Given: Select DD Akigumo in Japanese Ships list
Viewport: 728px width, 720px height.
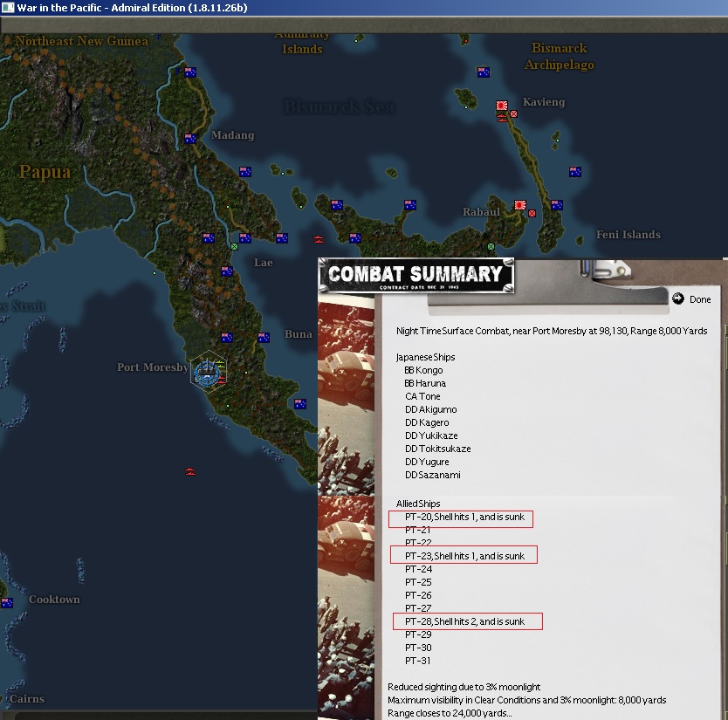Looking at the screenshot, I should pyautogui.click(x=431, y=409).
